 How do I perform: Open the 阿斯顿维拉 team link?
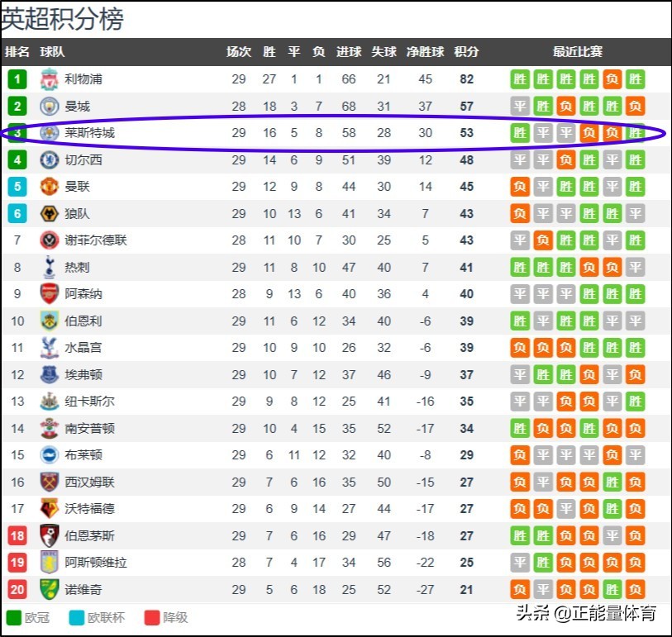(96, 563)
